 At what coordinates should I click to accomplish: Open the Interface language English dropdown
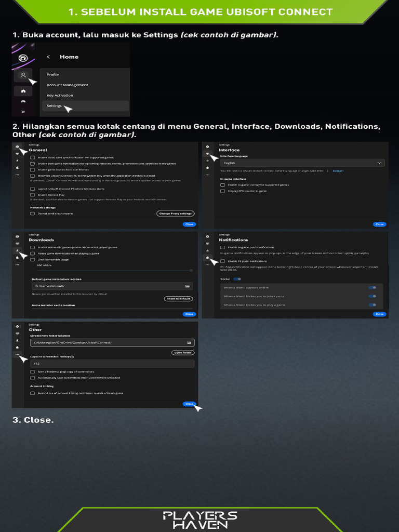303,163
